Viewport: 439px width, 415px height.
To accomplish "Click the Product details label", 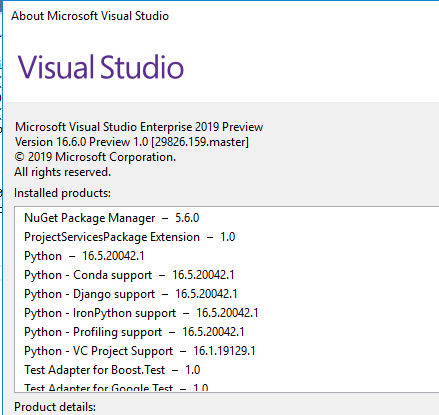I will pos(55,407).
